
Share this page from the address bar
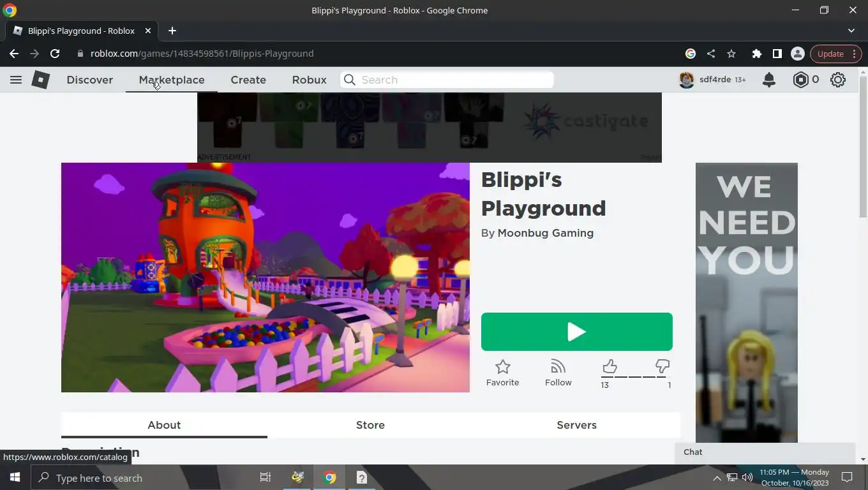point(711,54)
